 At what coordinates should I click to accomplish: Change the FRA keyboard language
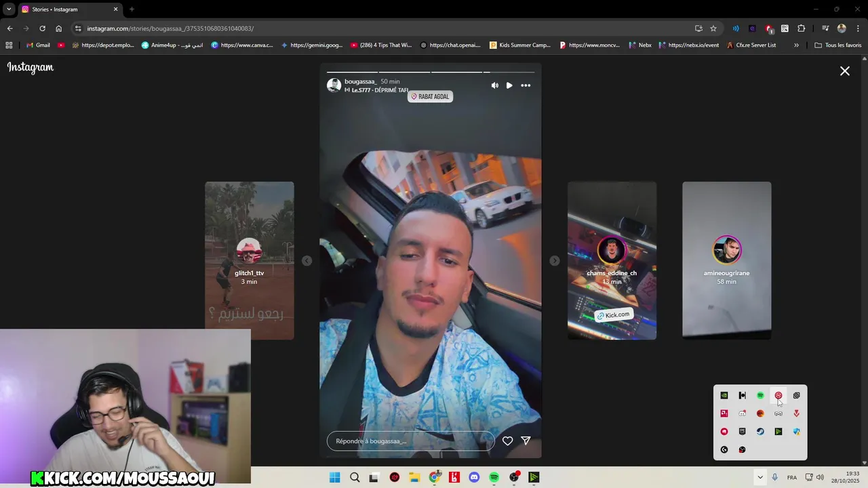(791, 477)
